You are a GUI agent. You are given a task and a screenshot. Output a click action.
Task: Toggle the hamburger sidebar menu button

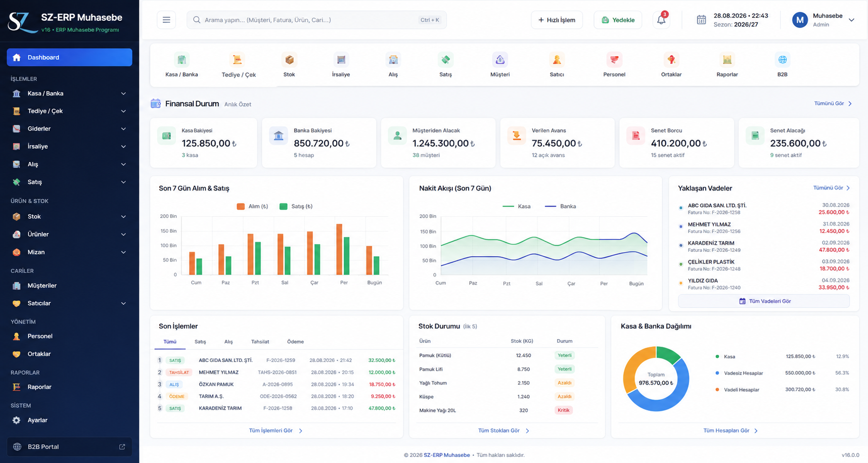point(166,20)
